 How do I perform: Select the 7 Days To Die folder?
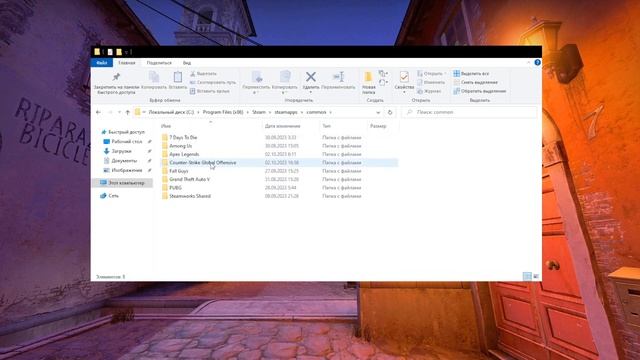[x=183, y=138]
